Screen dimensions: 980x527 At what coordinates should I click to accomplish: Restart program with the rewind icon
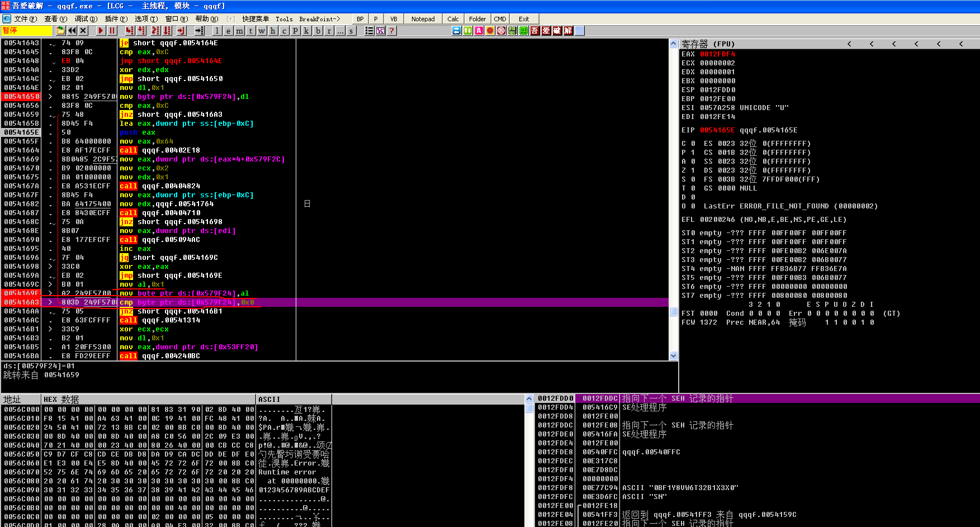tap(72, 31)
